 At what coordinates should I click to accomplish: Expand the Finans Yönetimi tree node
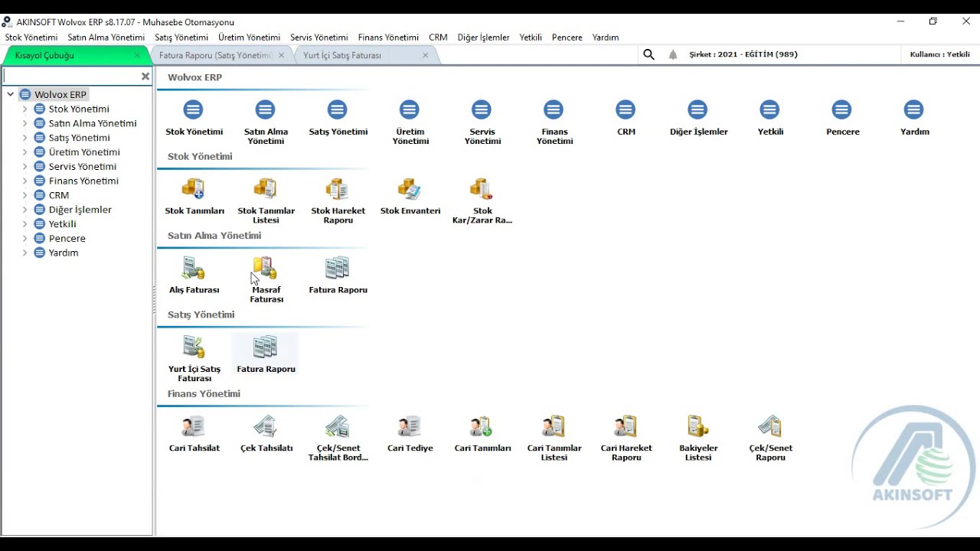[x=24, y=181]
